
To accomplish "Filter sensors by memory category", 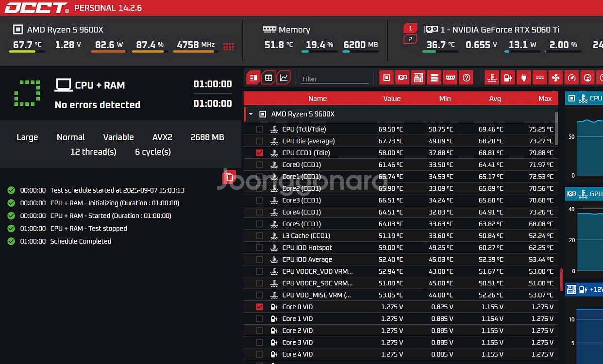I will pyautogui.click(x=451, y=78).
